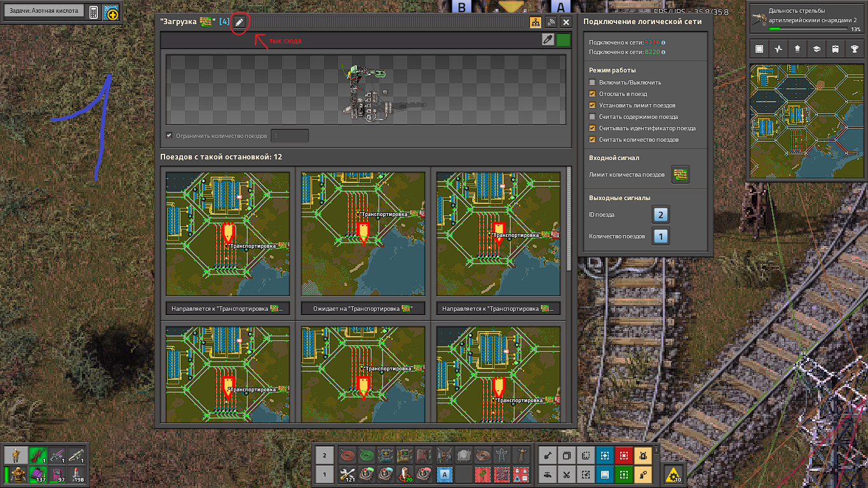Click the square icon above the minimap

click(x=759, y=49)
